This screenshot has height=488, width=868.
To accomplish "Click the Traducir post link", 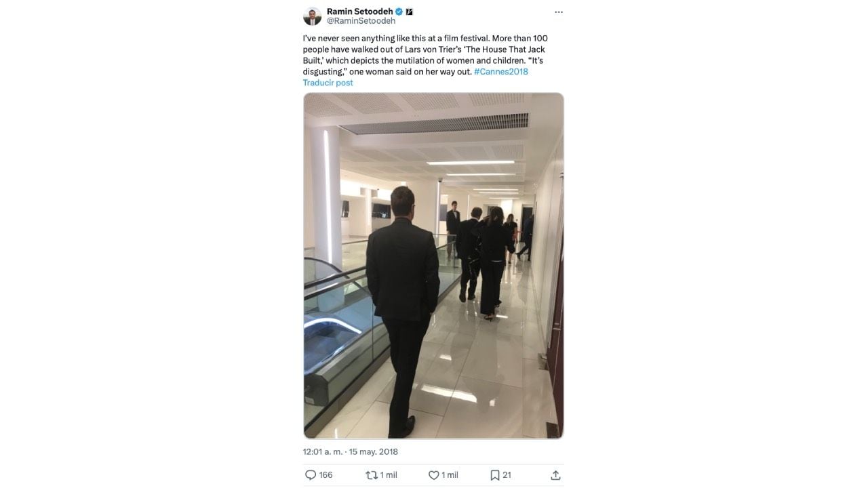I will 328,83.
